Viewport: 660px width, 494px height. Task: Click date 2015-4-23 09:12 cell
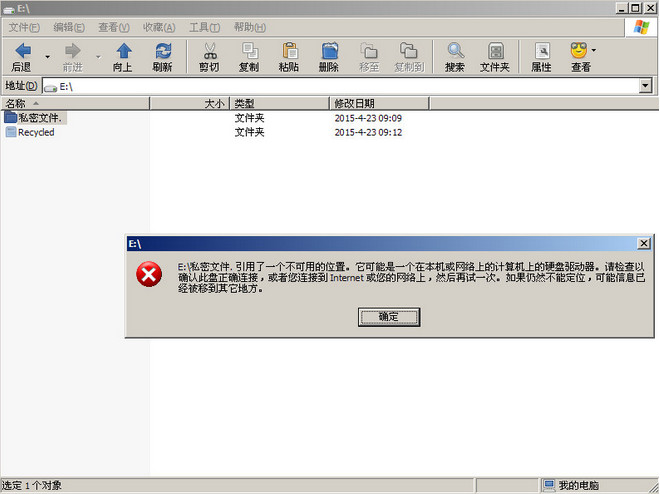tap(368, 133)
